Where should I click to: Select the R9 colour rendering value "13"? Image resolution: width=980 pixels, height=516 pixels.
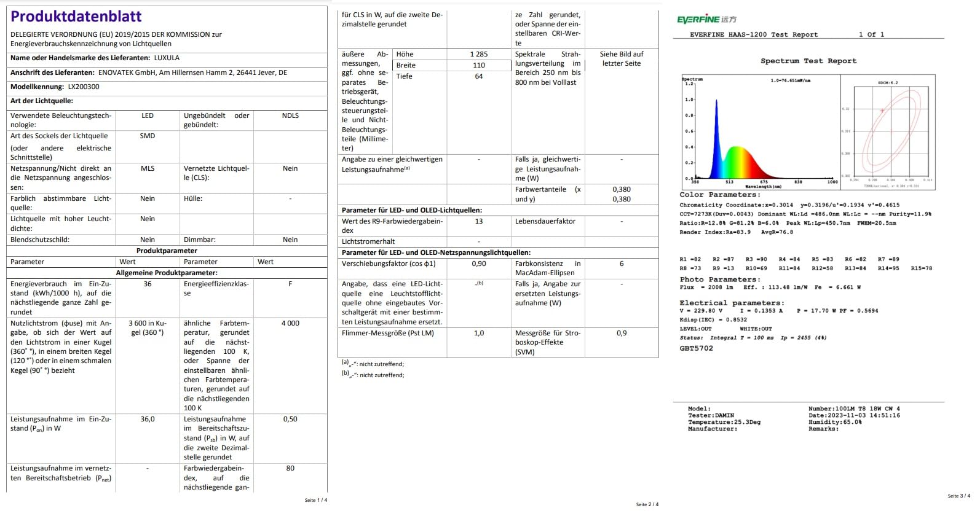tap(479, 221)
